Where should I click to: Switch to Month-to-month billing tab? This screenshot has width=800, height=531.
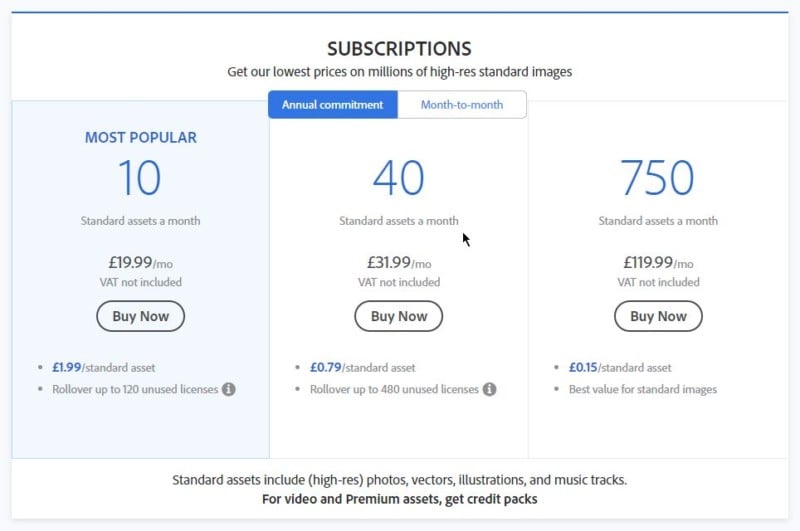click(x=461, y=105)
